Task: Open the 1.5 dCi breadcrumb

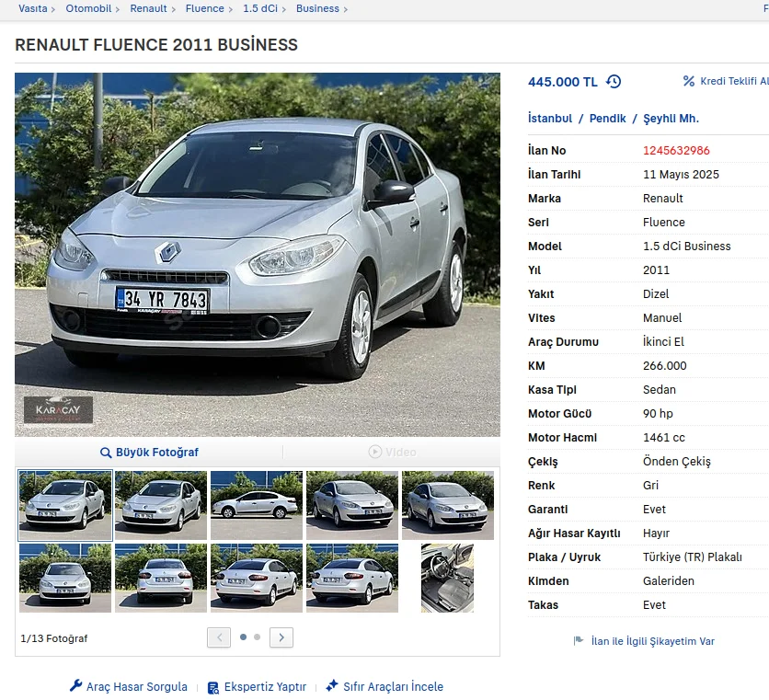Action: pos(260,8)
